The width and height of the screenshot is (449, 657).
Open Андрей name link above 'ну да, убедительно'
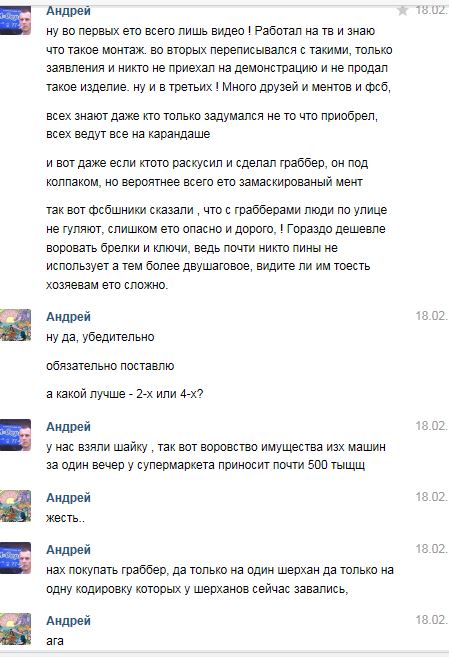click(68, 317)
